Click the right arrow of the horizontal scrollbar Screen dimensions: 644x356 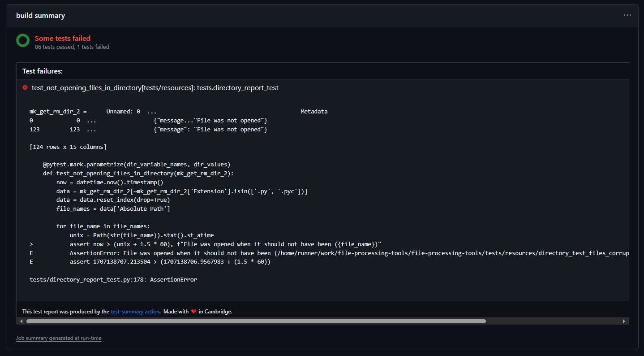[624, 321]
